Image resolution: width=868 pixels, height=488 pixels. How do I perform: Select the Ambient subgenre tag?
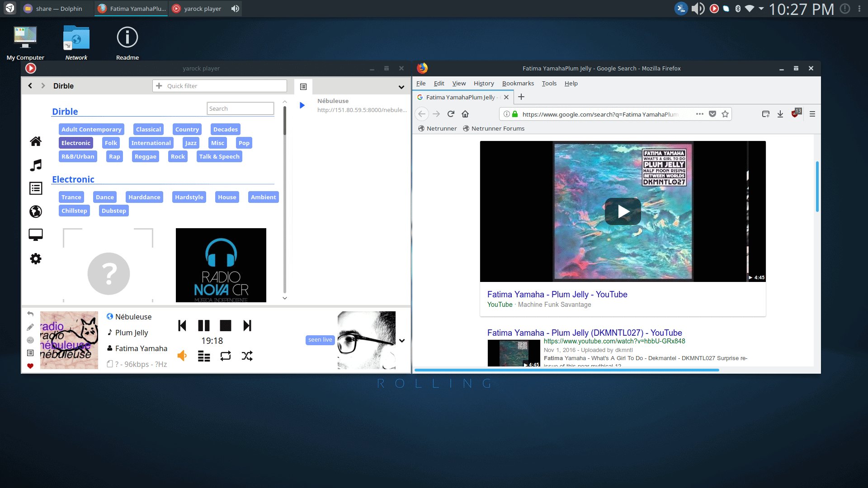pyautogui.click(x=263, y=197)
